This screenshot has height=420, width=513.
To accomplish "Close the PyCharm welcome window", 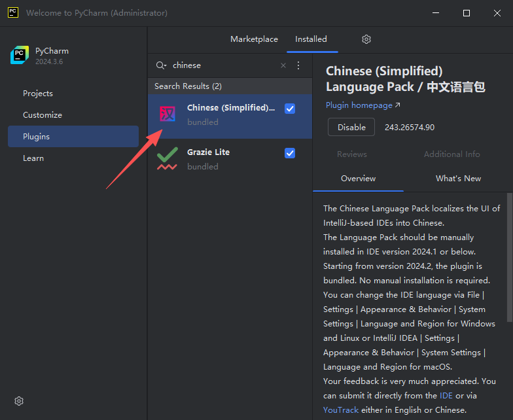I will point(497,13).
